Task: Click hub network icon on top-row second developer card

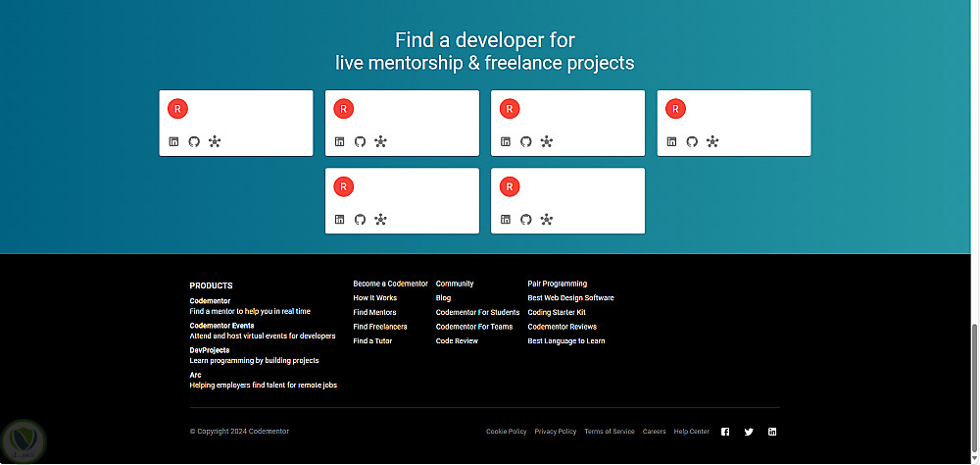Action: coord(380,141)
